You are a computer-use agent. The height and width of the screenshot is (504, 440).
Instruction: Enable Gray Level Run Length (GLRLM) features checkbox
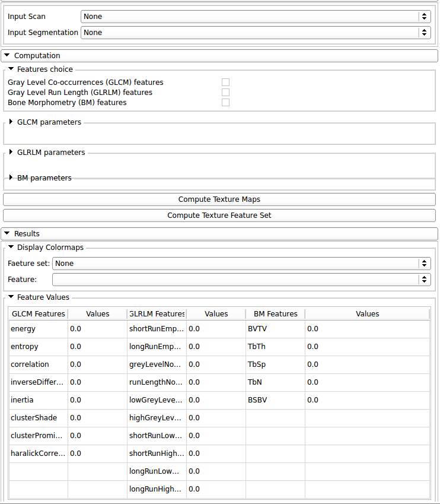tap(225, 93)
